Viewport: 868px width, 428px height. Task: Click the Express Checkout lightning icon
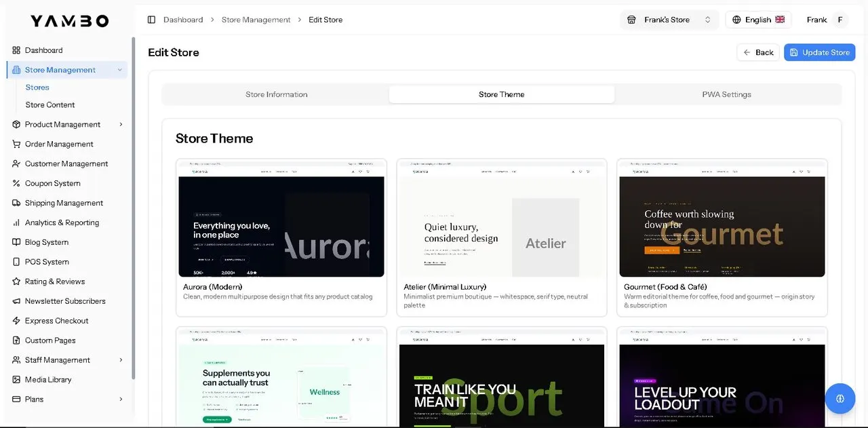click(x=16, y=321)
